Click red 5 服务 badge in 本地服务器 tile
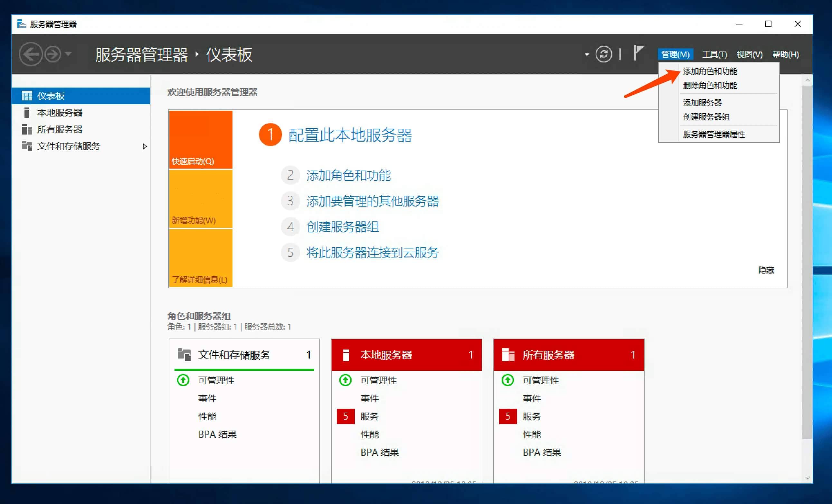 (345, 416)
